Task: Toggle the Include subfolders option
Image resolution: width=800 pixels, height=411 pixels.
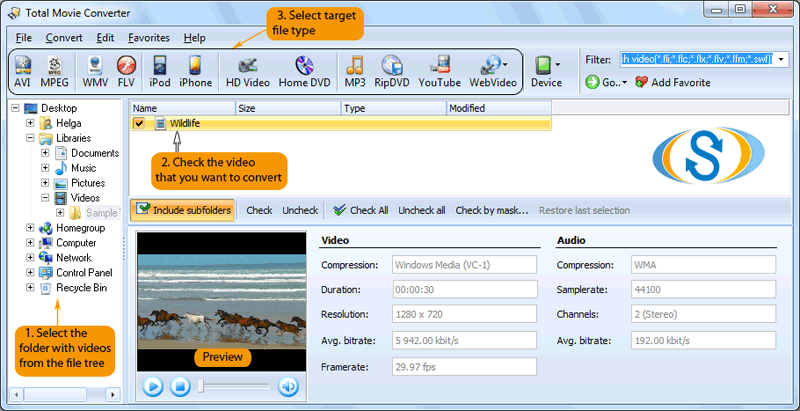Action: [x=183, y=210]
